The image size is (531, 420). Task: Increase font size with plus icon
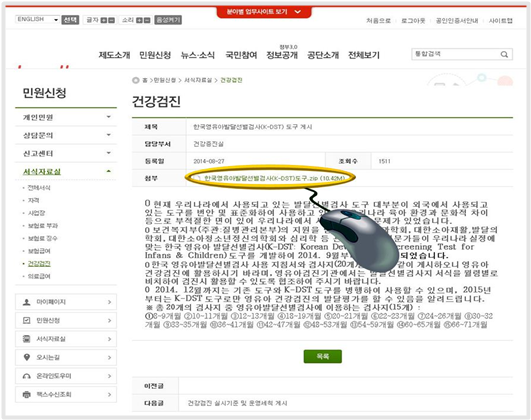click(104, 20)
